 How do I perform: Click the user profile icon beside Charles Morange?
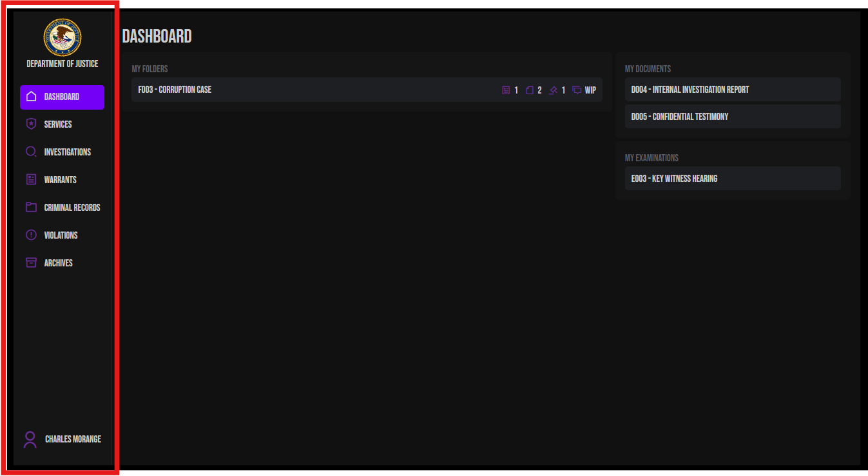click(x=30, y=439)
